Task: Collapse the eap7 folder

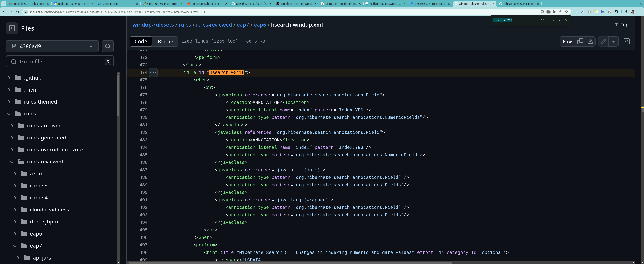Action: (x=15, y=246)
